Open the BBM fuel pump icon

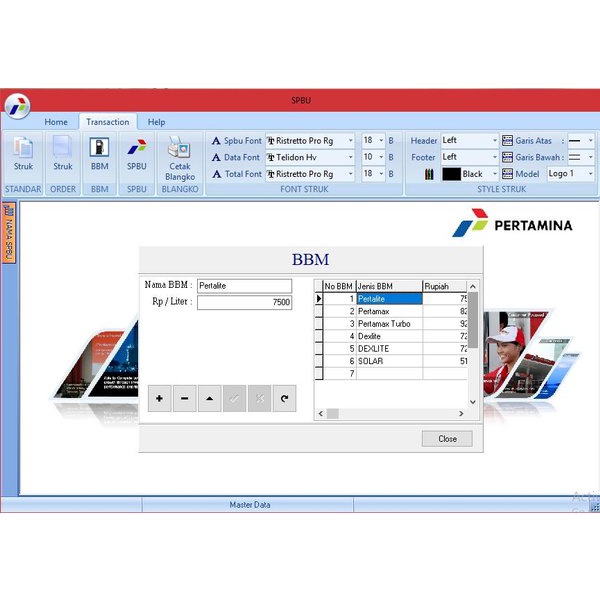[99, 147]
